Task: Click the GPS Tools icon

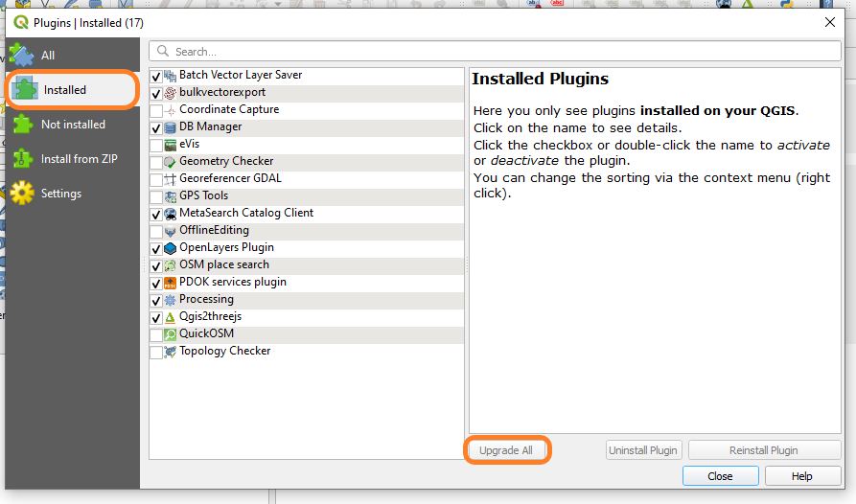Action: tap(171, 197)
